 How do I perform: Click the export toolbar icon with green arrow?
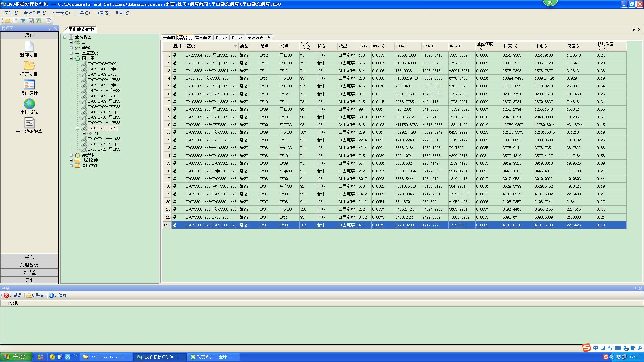coord(39,21)
